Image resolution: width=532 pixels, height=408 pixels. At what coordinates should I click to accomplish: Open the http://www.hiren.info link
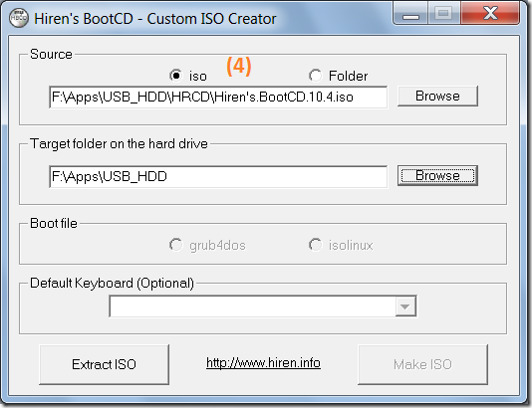point(263,363)
